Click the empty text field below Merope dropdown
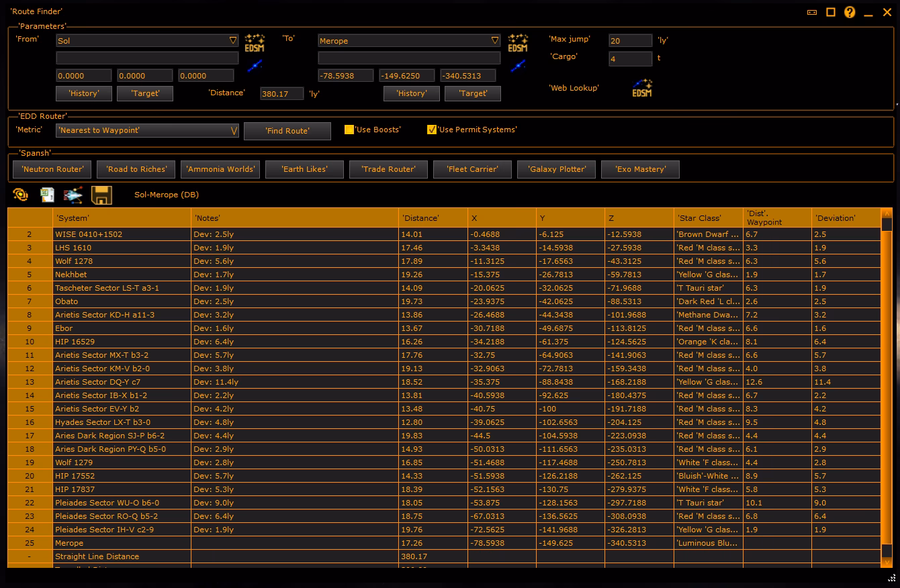Screen dimensions: 900x588 click(x=409, y=58)
